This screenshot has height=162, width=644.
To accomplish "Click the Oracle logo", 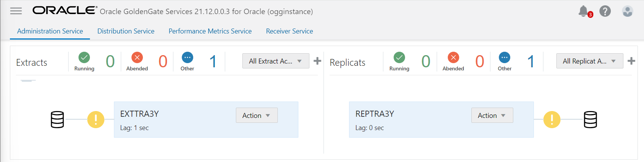I will coord(64,11).
